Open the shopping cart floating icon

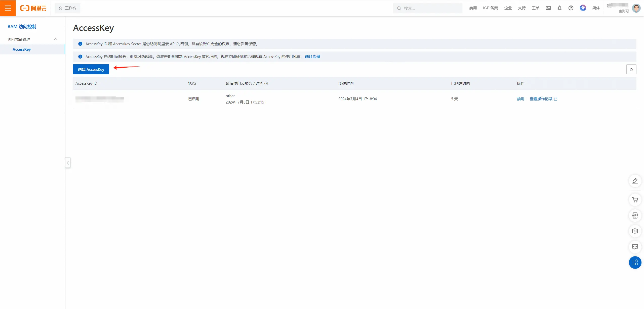pyautogui.click(x=635, y=200)
